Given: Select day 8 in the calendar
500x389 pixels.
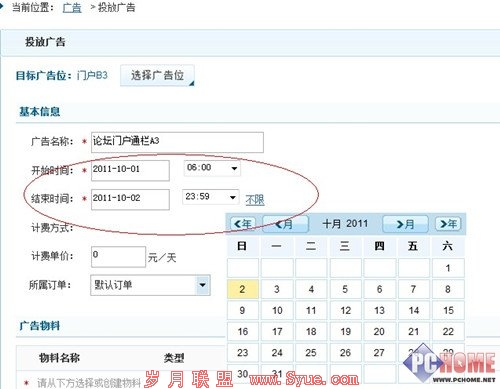Looking at the screenshot, I should (448, 289).
